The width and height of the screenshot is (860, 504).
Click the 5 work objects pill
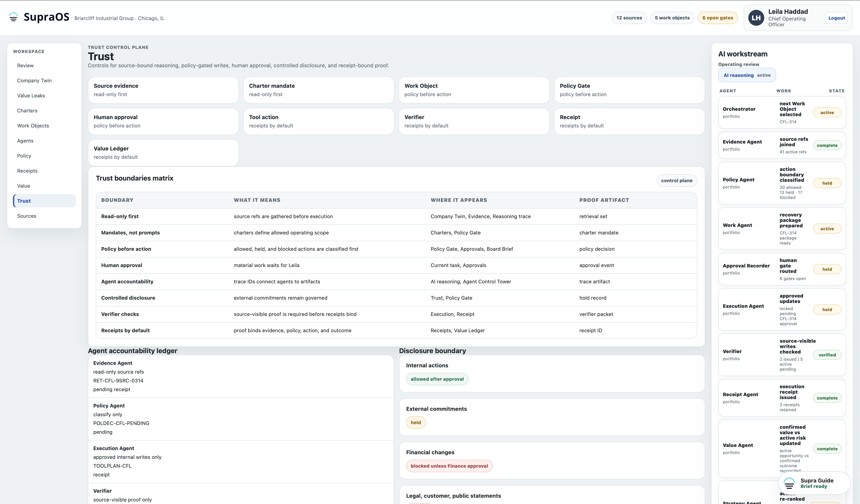(x=672, y=18)
